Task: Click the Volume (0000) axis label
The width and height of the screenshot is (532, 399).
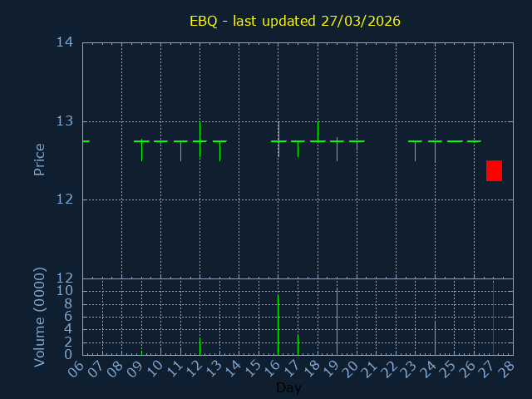Action: 39,317
